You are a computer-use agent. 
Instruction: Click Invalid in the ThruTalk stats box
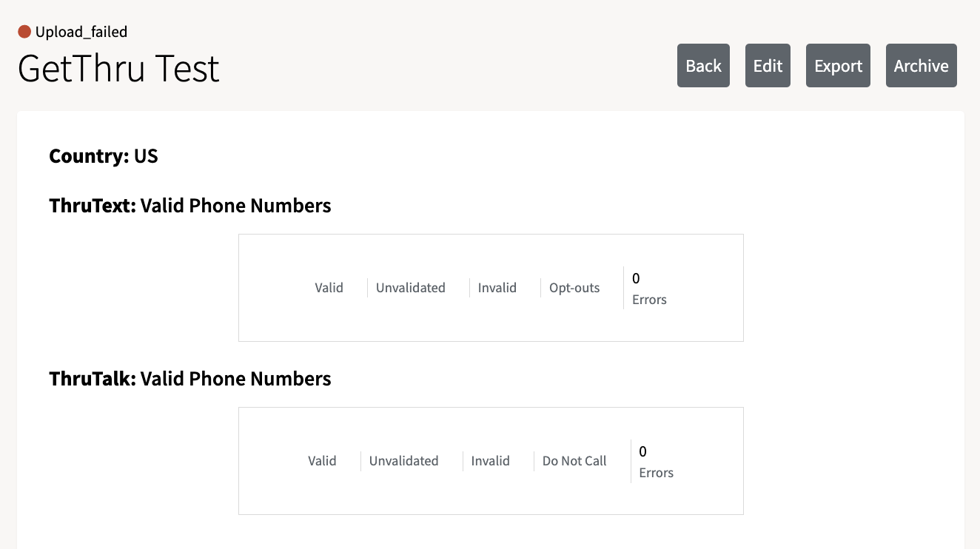point(491,461)
